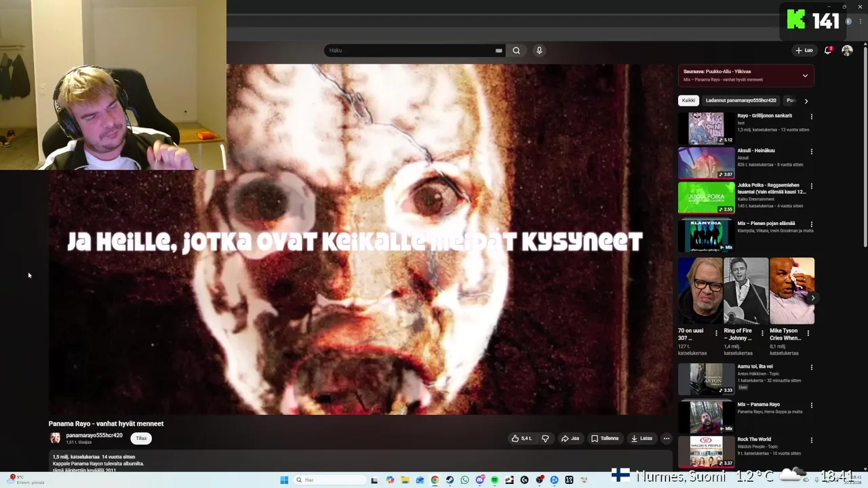Open Rayo - Grillijonon sankarit thumbnail
The height and width of the screenshot is (488, 868).
(707, 128)
